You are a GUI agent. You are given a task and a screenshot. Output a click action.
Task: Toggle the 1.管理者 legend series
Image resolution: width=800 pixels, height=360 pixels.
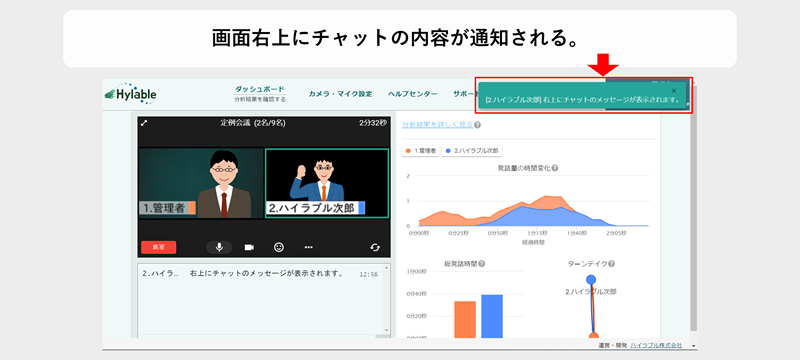421,151
